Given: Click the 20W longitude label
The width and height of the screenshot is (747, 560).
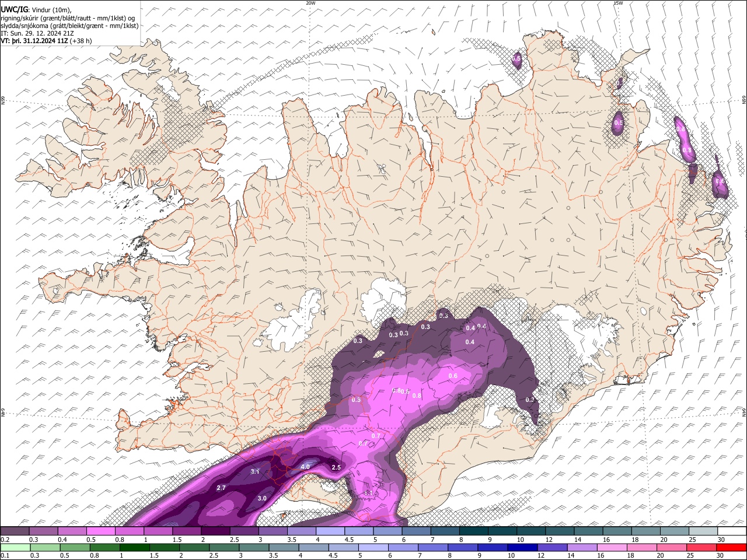Looking at the screenshot, I should [310, 3].
